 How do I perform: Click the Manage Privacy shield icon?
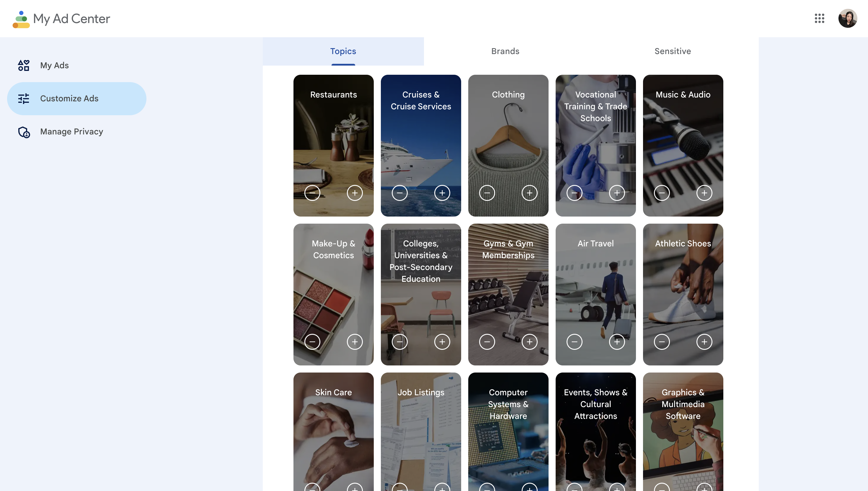24,132
